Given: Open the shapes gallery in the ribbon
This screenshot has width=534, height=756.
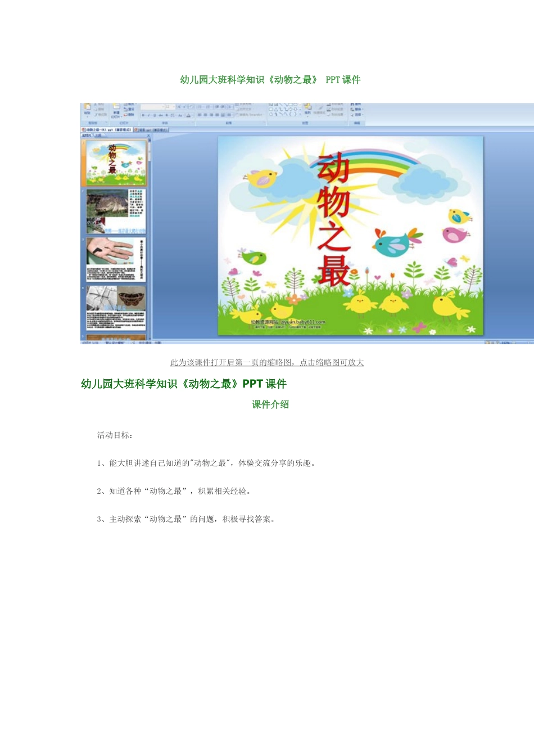Looking at the screenshot, I should click(x=284, y=110).
